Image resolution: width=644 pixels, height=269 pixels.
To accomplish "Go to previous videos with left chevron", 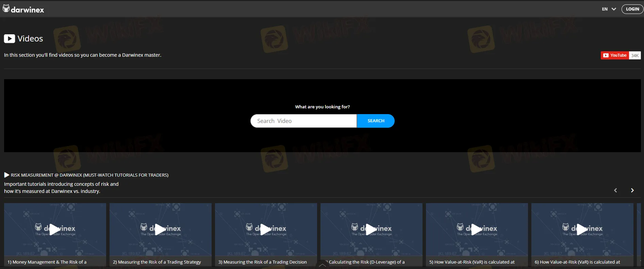I will pos(615,191).
